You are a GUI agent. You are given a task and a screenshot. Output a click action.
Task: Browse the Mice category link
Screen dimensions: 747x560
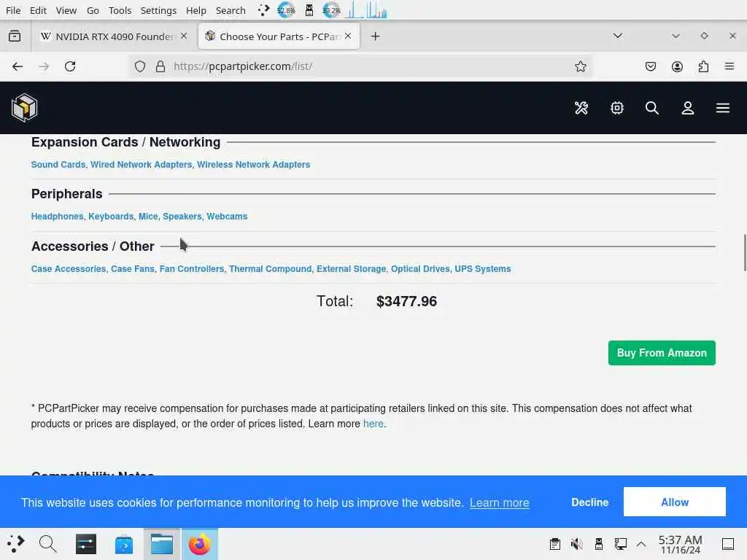(x=148, y=217)
